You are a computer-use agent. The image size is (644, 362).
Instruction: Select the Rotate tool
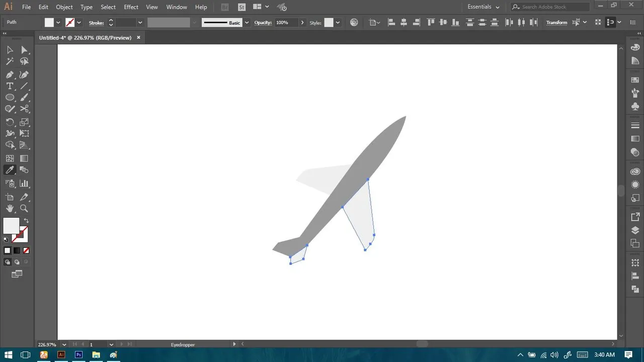[x=10, y=122]
